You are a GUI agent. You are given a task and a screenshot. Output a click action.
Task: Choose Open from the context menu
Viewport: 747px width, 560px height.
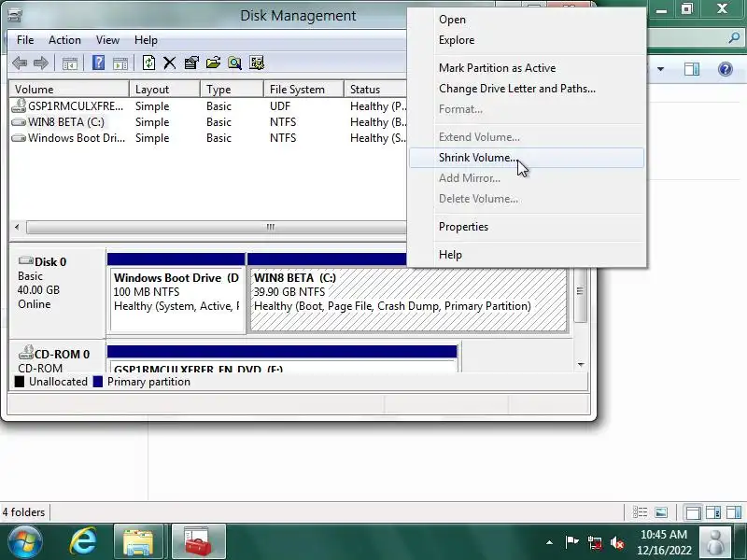527,20
